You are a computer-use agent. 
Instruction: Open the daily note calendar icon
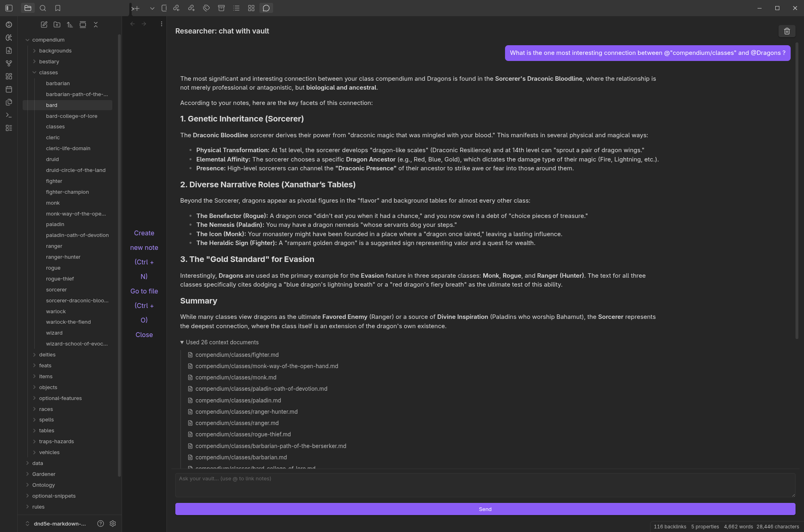click(9, 89)
